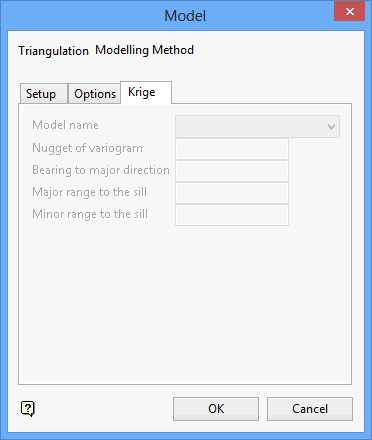The width and height of the screenshot is (372, 440).
Task: Click the Nugget of variogram label
Action: click(x=87, y=148)
